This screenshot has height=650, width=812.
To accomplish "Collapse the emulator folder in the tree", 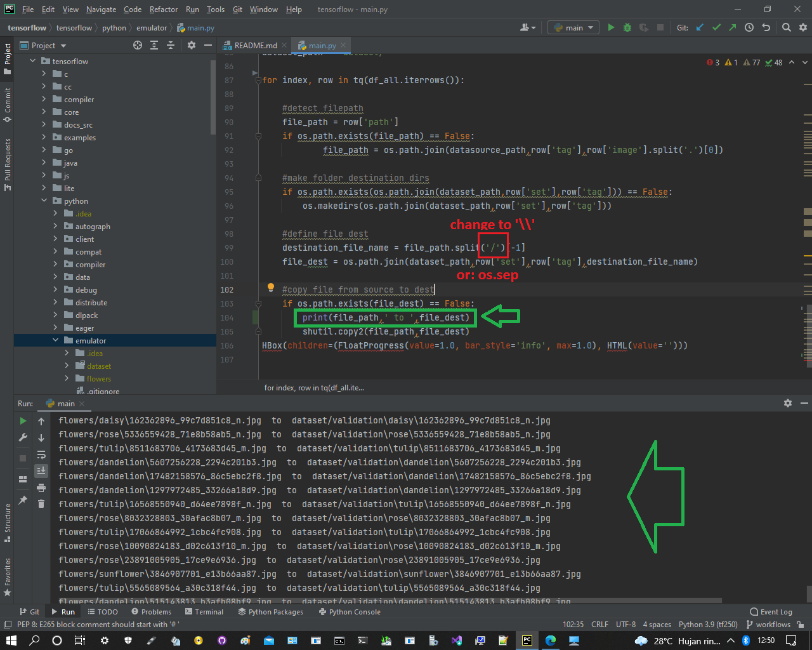I will tap(55, 340).
